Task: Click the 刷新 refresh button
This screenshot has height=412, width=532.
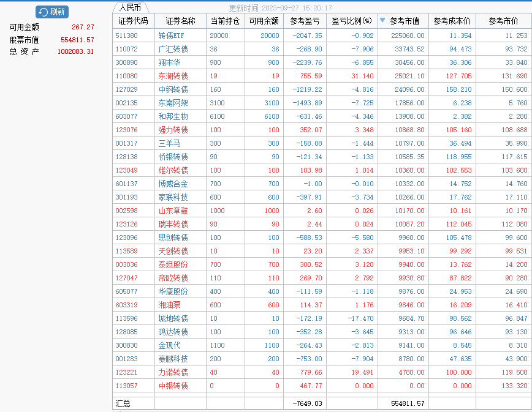Action: click(52, 12)
